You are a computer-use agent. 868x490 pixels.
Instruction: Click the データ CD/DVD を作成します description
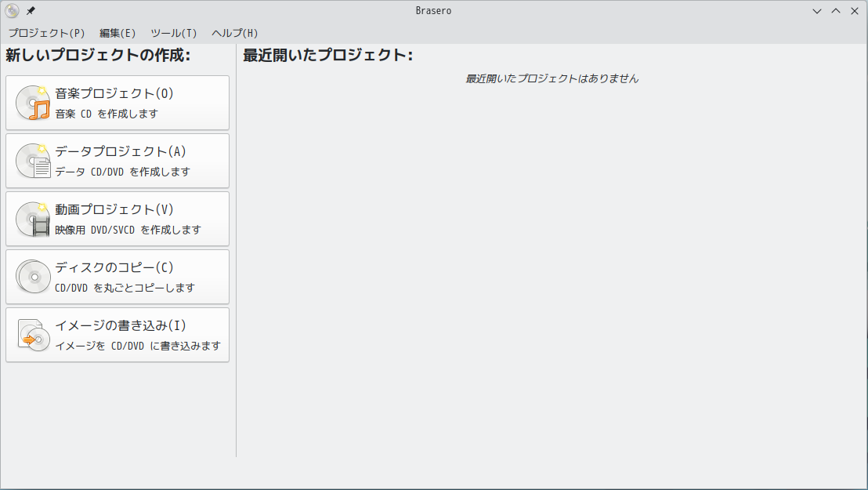coord(123,172)
